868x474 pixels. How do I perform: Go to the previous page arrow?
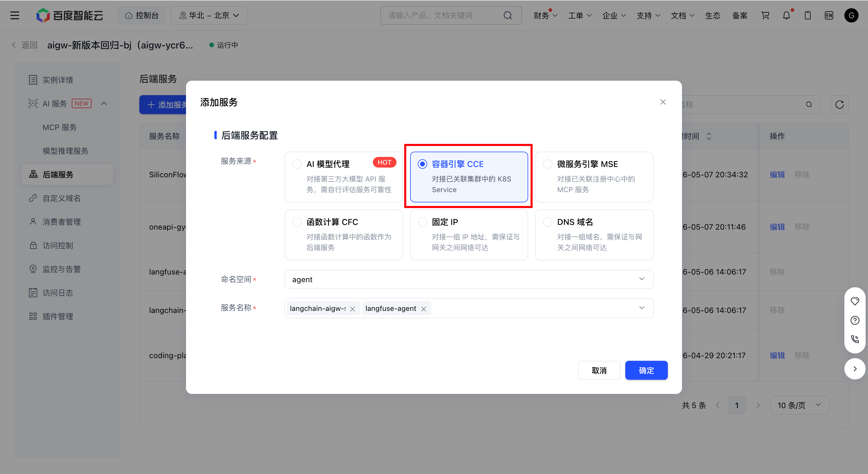coord(718,405)
